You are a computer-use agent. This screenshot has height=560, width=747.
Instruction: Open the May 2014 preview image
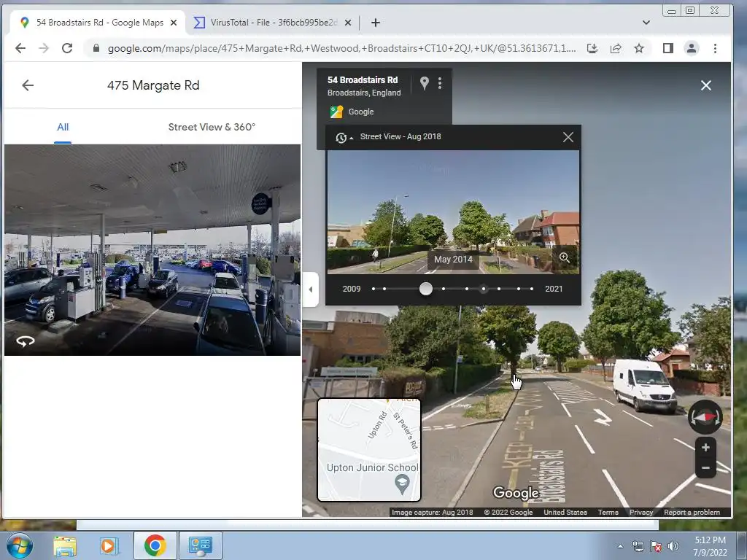tap(452, 212)
